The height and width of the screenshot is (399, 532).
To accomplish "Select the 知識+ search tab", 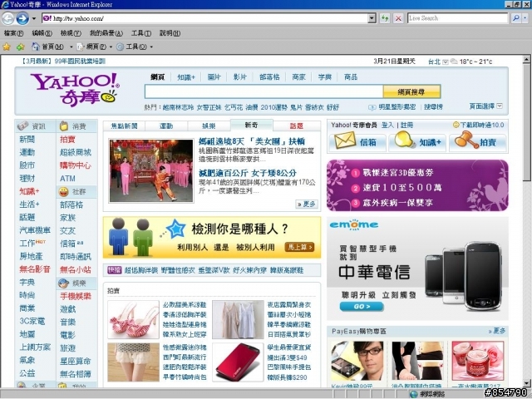I will [186, 77].
